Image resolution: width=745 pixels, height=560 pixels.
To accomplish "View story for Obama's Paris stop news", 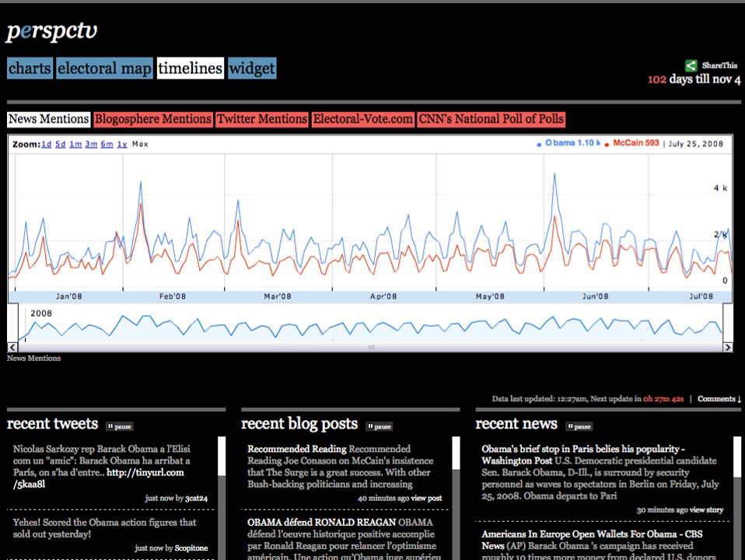I will tap(706, 510).
